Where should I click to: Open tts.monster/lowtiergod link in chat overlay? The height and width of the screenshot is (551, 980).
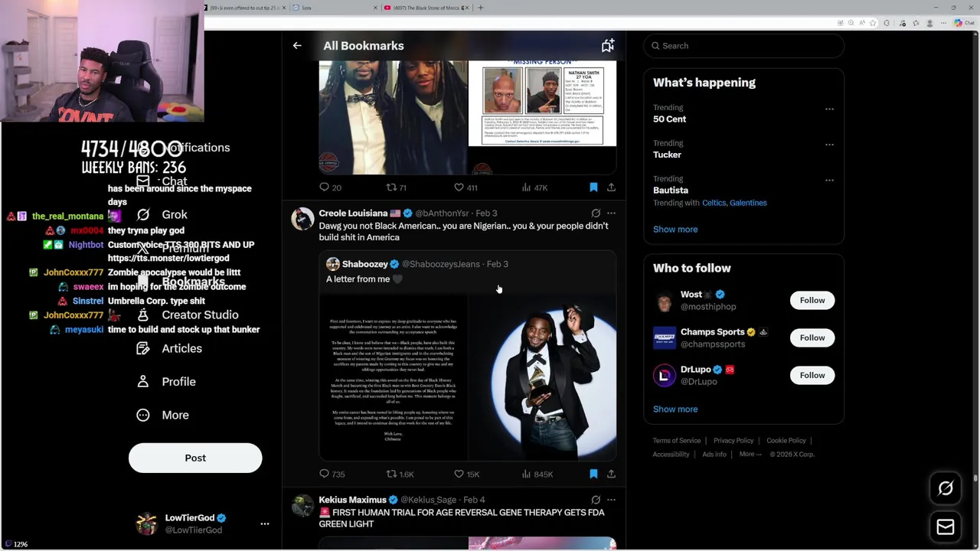[x=168, y=259]
